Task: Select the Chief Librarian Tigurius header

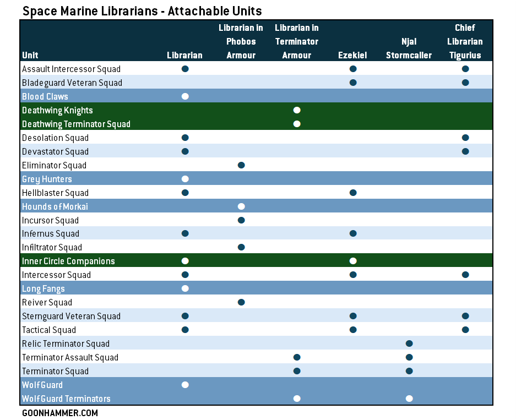Action: point(465,41)
